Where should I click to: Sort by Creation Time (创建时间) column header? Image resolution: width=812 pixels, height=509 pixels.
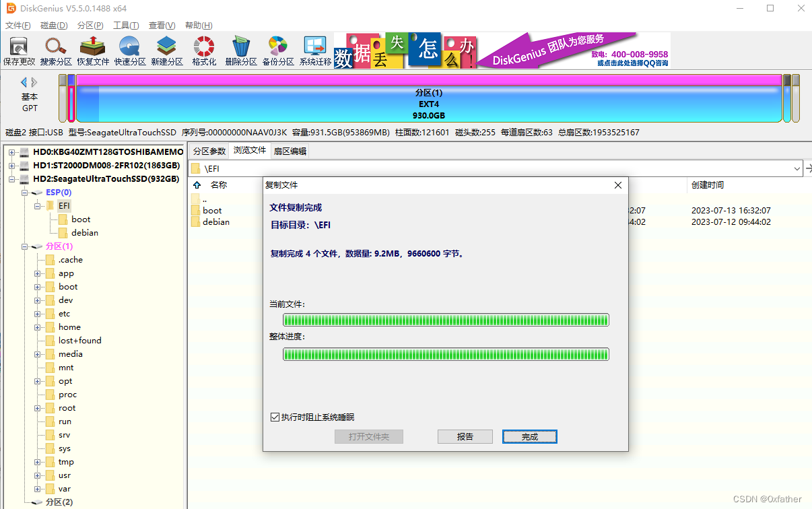pyautogui.click(x=708, y=184)
